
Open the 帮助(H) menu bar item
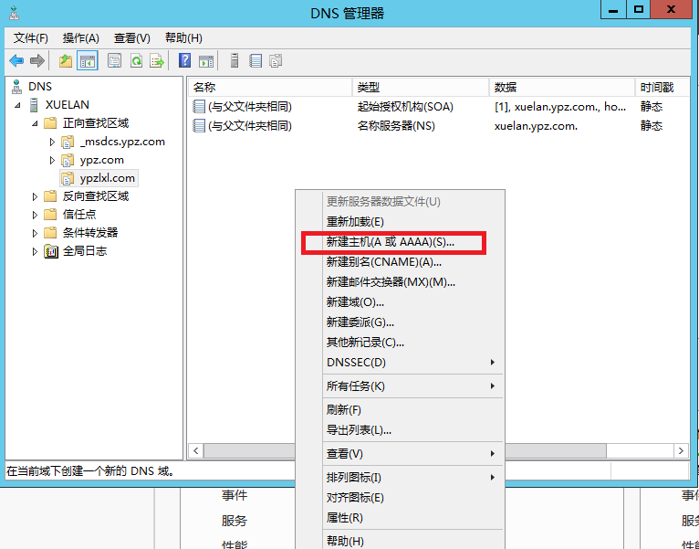[184, 38]
